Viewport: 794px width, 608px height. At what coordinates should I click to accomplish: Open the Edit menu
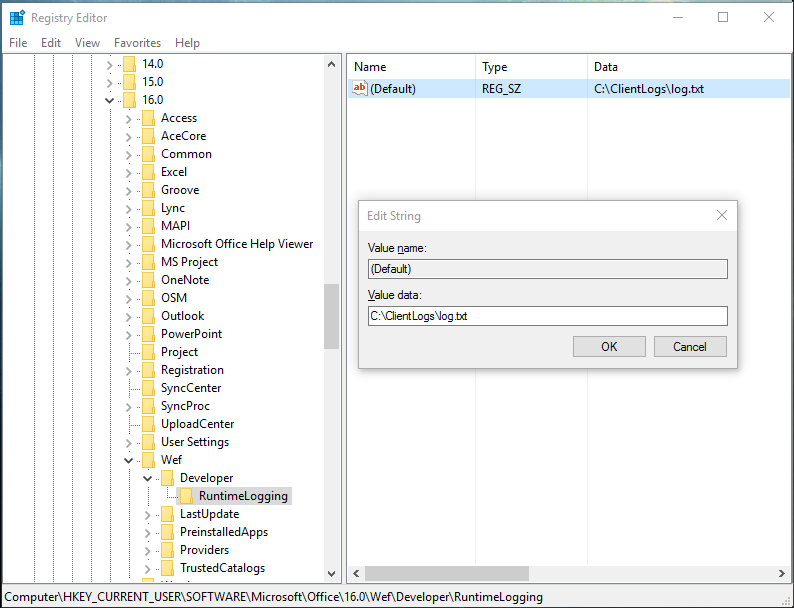click(x=51, y=43)
